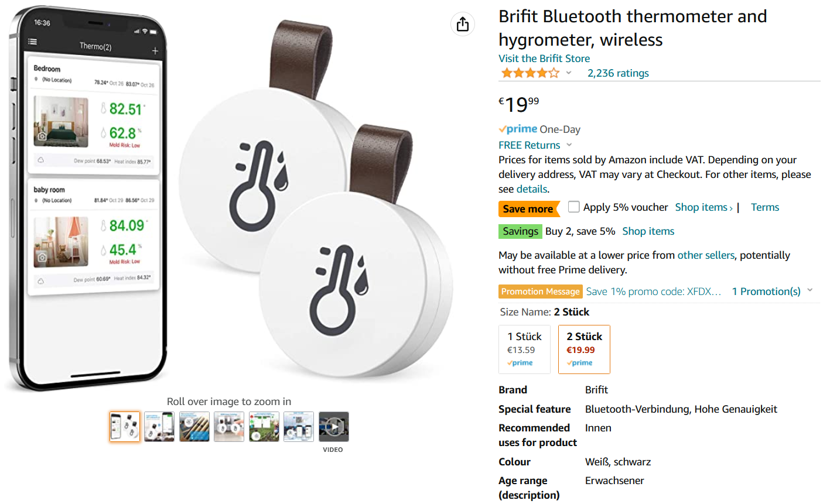Play the product video thumbnail
830x504 pixels.
tap(333, 427)
